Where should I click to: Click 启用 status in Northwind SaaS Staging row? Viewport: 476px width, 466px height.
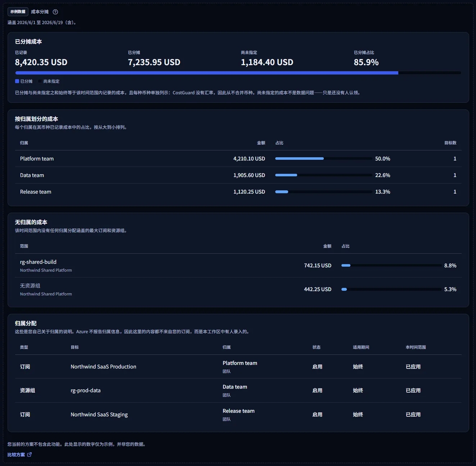(x=317, y=415)
